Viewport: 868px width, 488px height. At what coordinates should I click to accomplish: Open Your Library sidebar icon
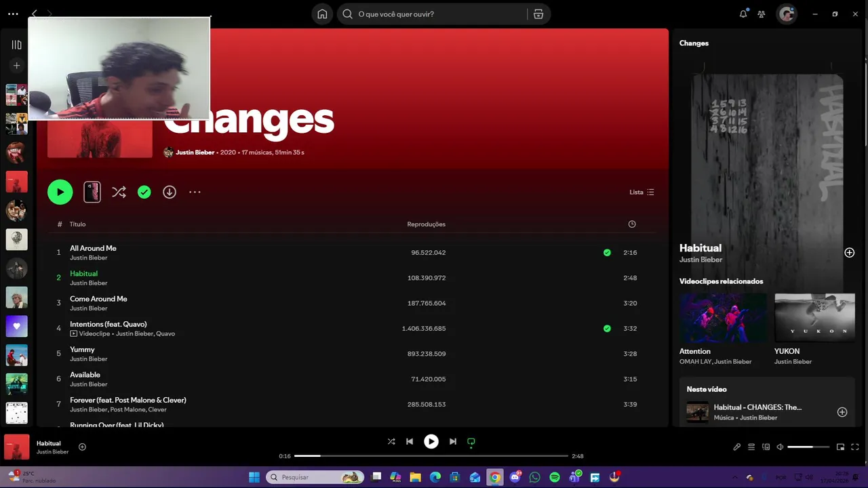[x=17, y=45]
